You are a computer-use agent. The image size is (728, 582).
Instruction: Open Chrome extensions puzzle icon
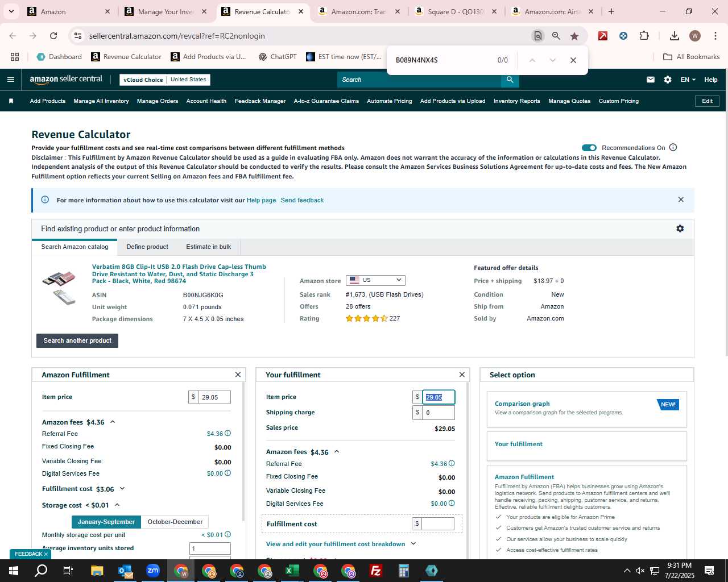tap(644, 36)
